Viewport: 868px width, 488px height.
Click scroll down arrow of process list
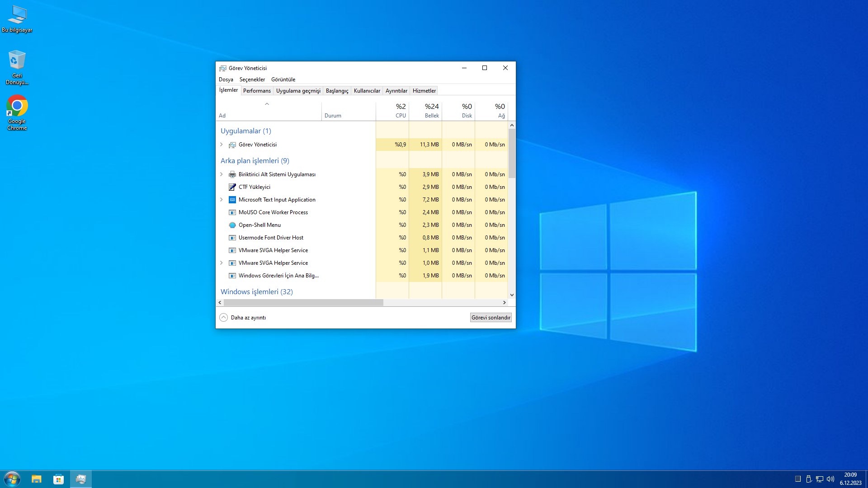click(x=512, y=295)
